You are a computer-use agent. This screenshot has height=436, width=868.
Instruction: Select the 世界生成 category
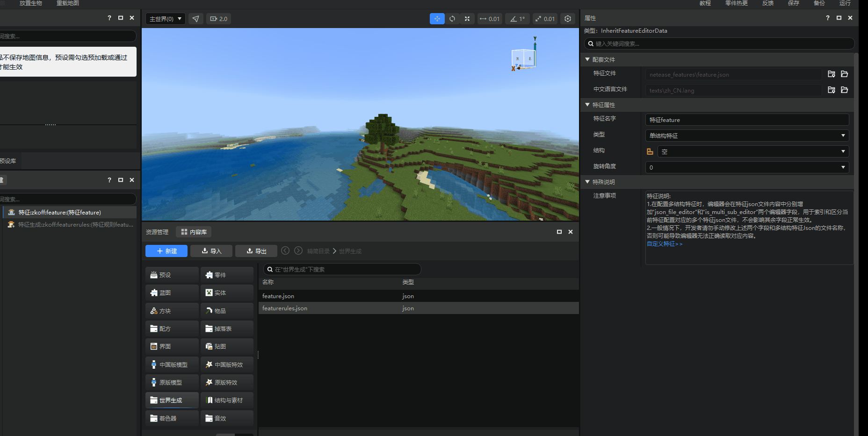tap(172, 400)
